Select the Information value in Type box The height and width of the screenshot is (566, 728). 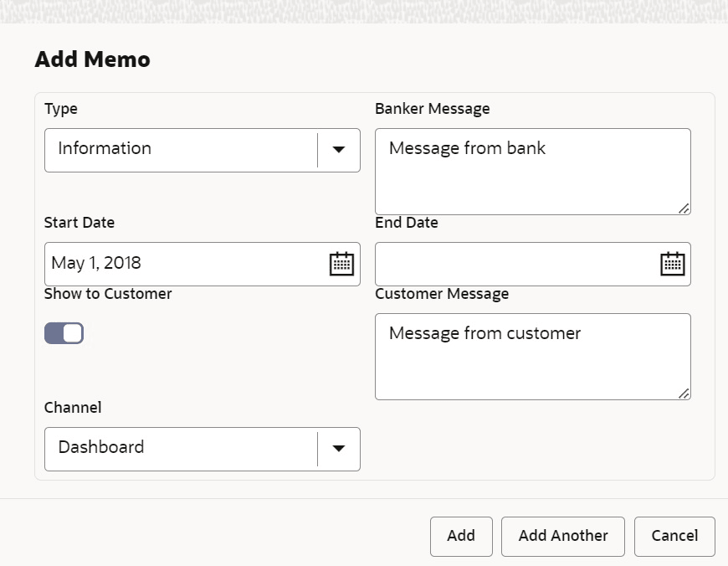coord(105,149)
